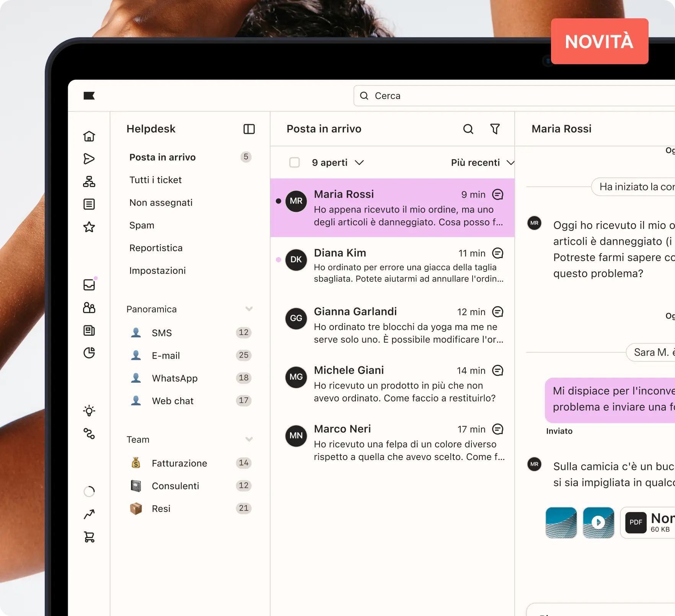This screenshot has height=616, width=675.
Task: Click chat bubble icon on Marco Neri ticket
Action: 497,429
